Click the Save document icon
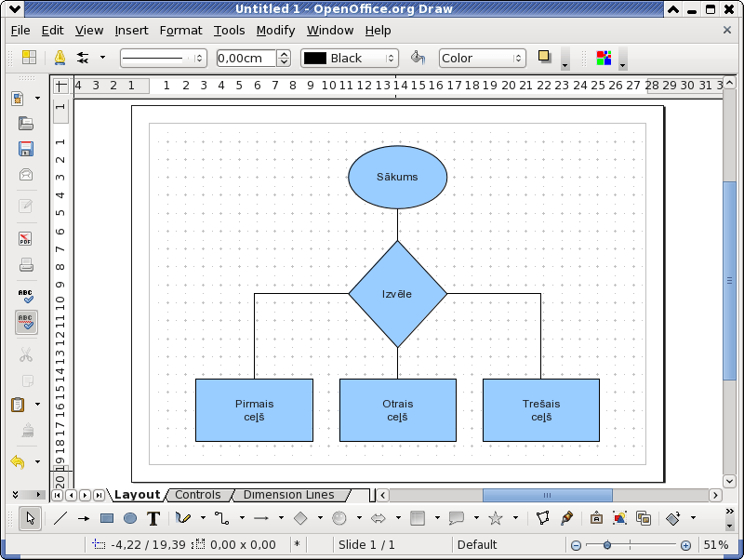Image resolution: width=744 pixels, height=560 pixels. 26,149
